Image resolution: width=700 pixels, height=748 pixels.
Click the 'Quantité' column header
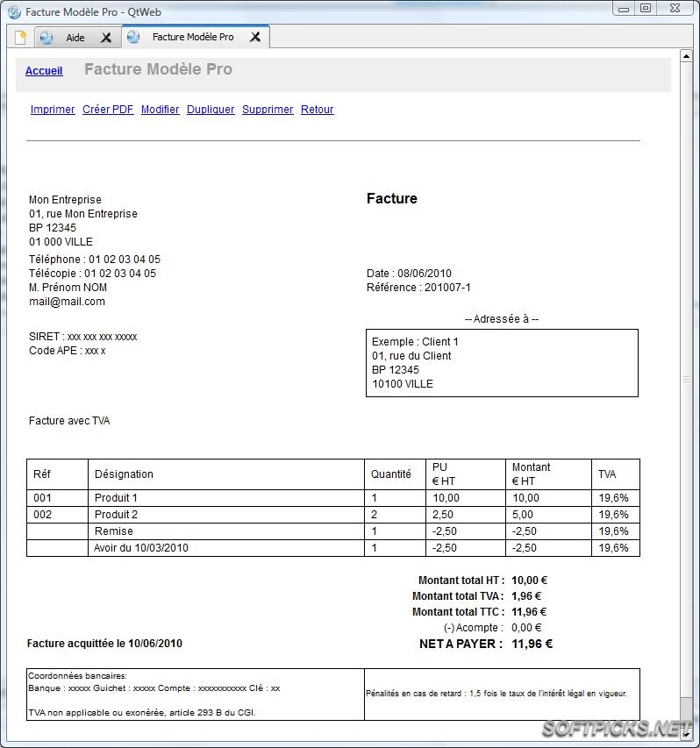point(395,474)
